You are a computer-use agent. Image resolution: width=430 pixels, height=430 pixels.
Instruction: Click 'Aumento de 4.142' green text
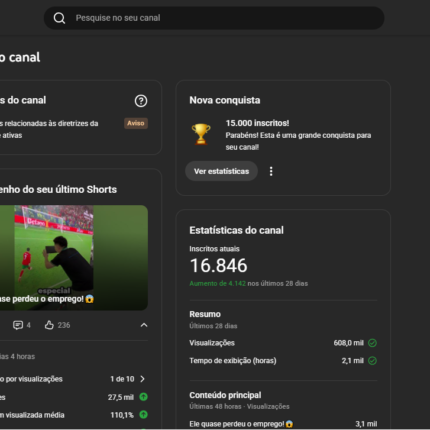(x=217, y=284)
